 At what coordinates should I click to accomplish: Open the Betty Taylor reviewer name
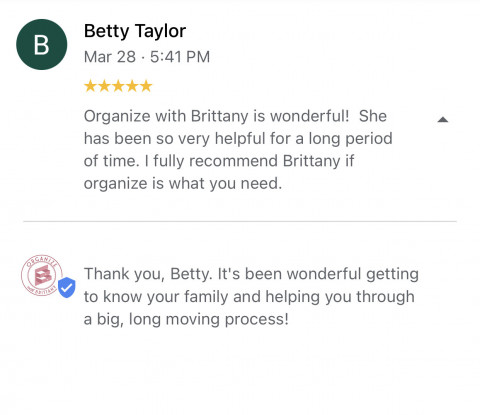click(x=135, y=31)
